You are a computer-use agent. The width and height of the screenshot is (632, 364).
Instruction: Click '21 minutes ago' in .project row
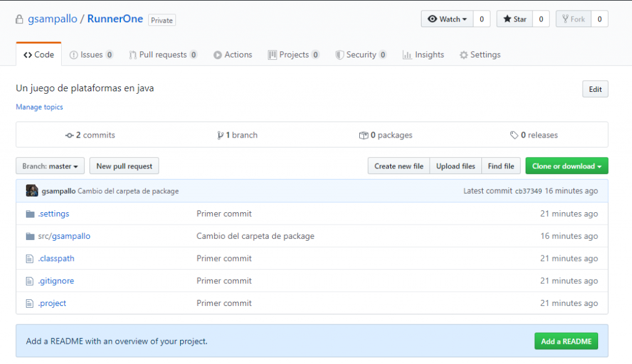(569, 304)
